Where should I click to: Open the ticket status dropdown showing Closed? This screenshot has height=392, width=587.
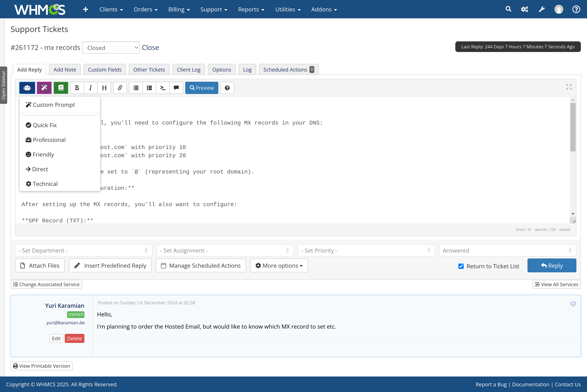(111, 47)
